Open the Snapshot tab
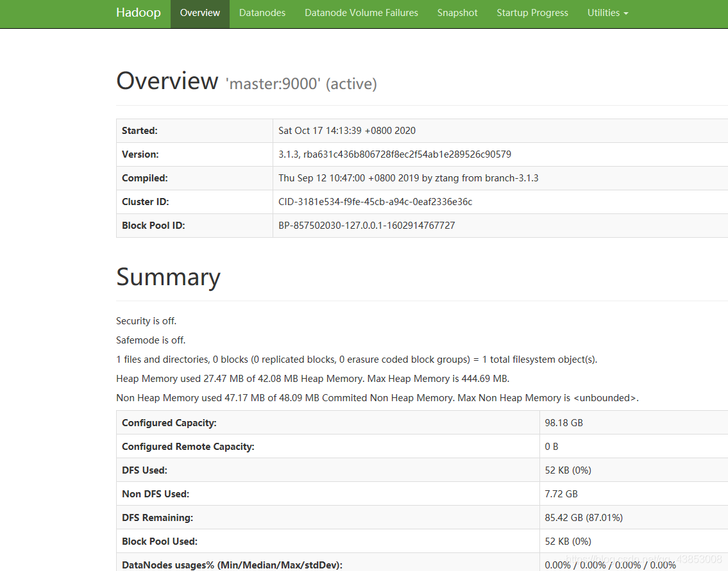728x571 pixels. [x=457, y=13]
